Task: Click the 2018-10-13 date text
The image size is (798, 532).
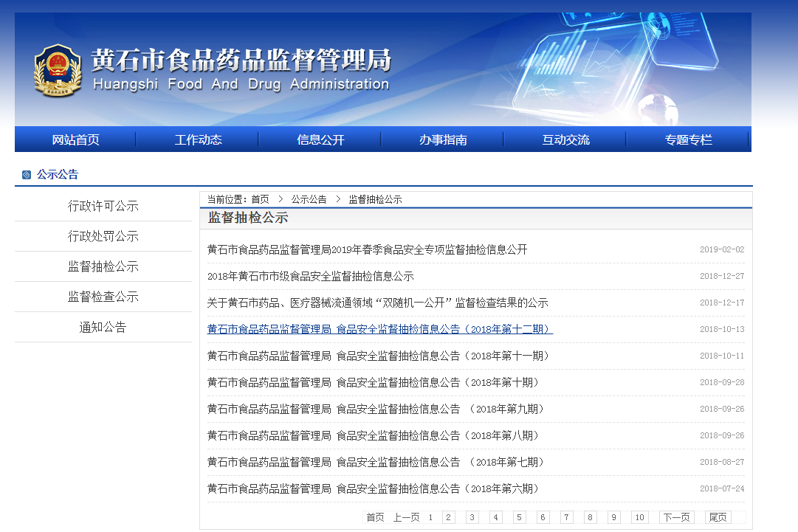Action: click(722, 329)
